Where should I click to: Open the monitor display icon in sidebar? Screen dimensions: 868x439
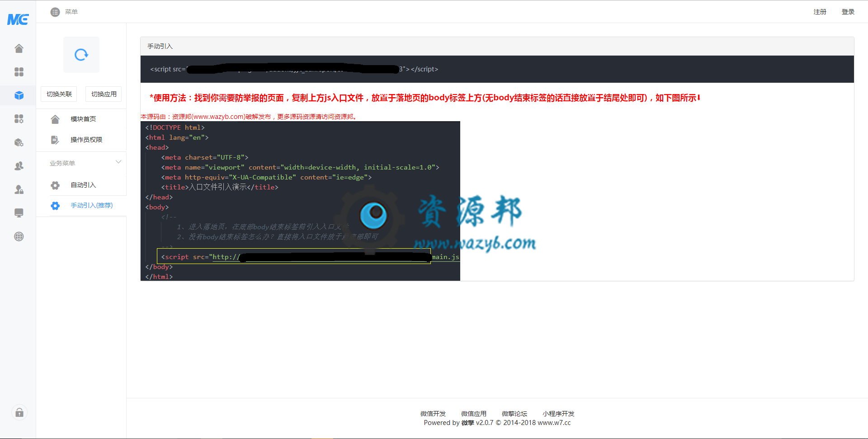coord(19,213)
